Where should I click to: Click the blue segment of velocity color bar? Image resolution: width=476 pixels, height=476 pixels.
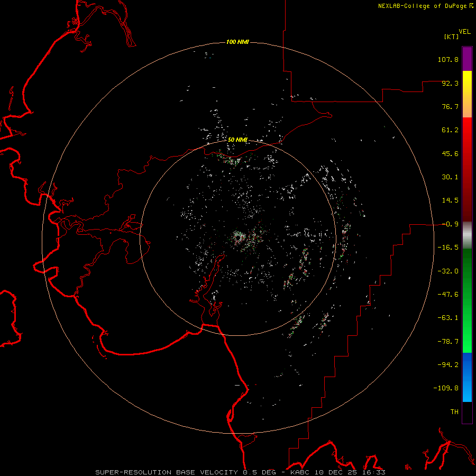coord(467,377)
